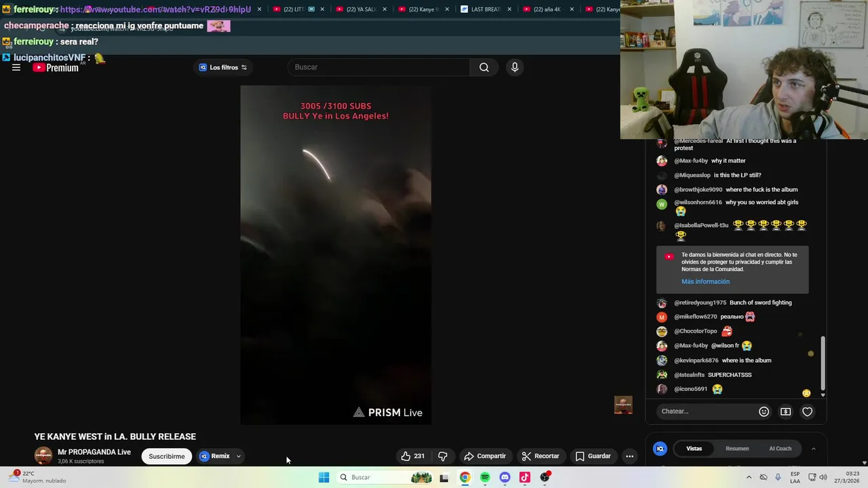Click the reaction emoji floating in chat

[806, 394]
